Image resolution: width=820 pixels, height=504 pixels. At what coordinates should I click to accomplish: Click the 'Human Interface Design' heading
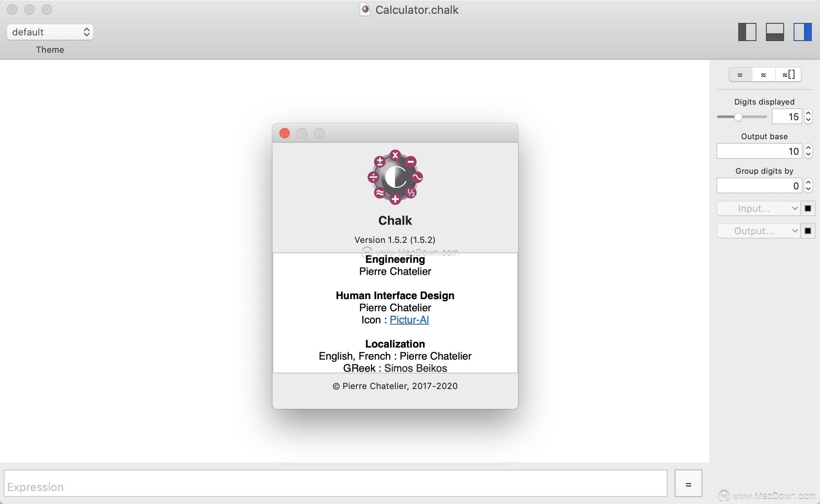pyautogui.click(x=395, y=296)
